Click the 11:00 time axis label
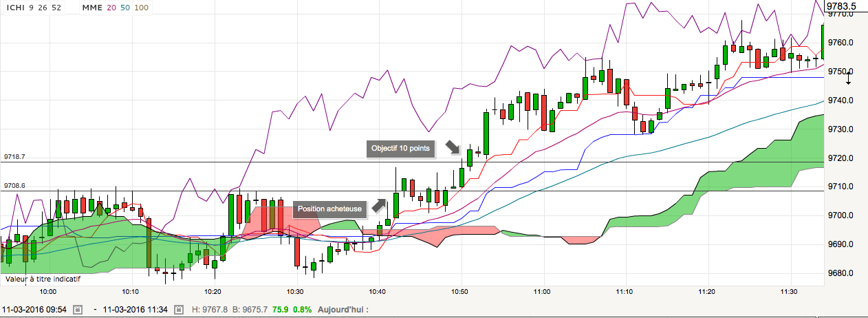The height and width of the screenshot is (318, 868). point(543,292)
